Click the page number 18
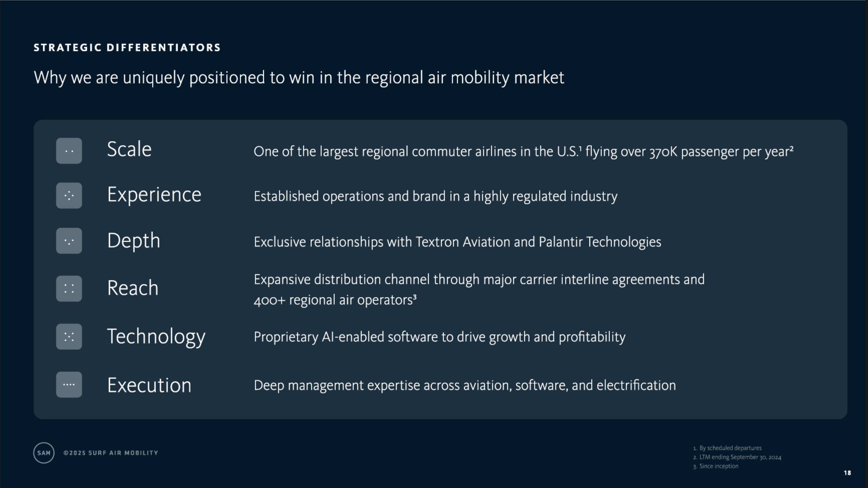The image size is (868, 488). pos(847,473)
